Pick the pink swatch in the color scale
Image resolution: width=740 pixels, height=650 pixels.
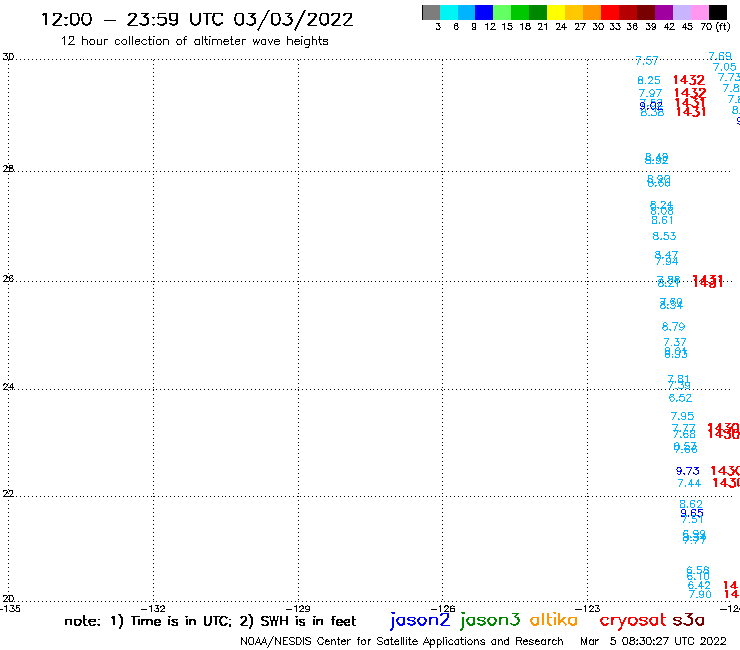pyautogui.click(x=699, y=12)
